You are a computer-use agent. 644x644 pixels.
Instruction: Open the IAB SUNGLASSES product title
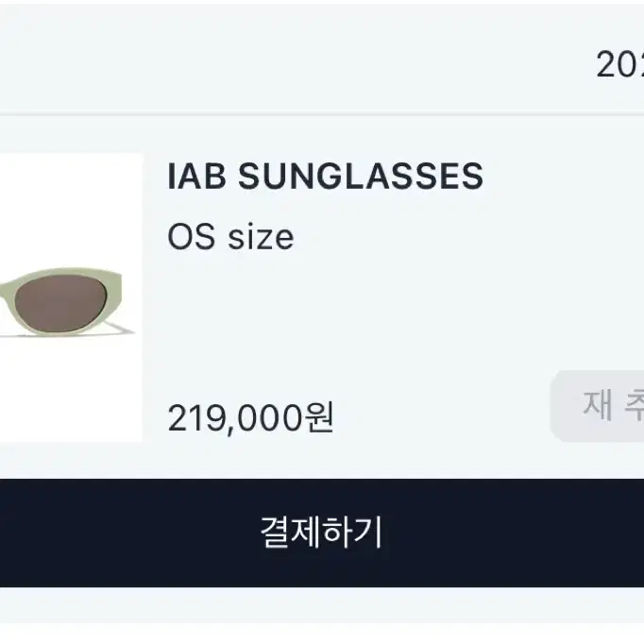pyautogui.click(x=325, y=177)
